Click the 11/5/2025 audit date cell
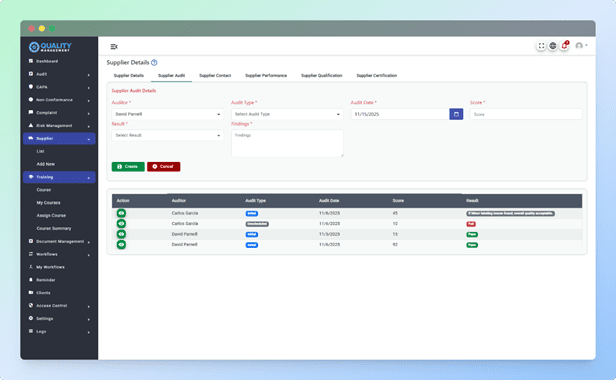This screenshot has width=616, height=380. 329,234
